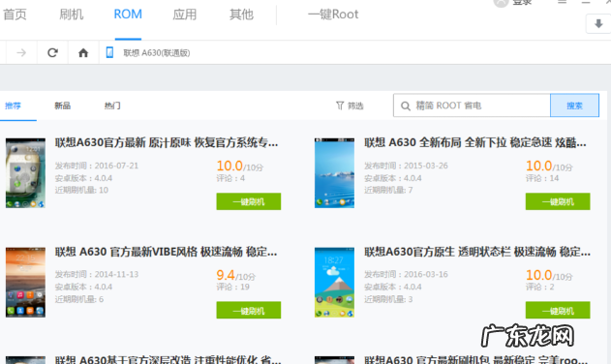Screen dimensions: 611x364
Task: Open ROM title 联想A630官方最新 原汁原味
Action: tap(167, 143)
